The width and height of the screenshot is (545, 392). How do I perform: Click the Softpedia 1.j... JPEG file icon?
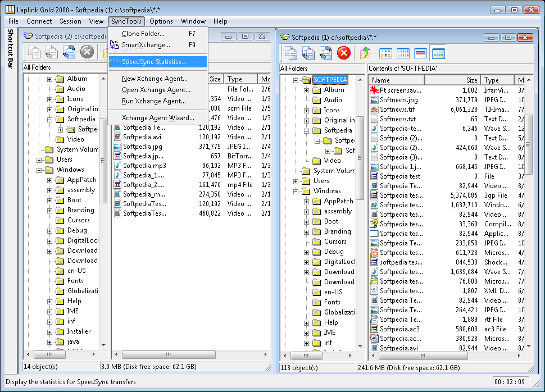(374, 167)
